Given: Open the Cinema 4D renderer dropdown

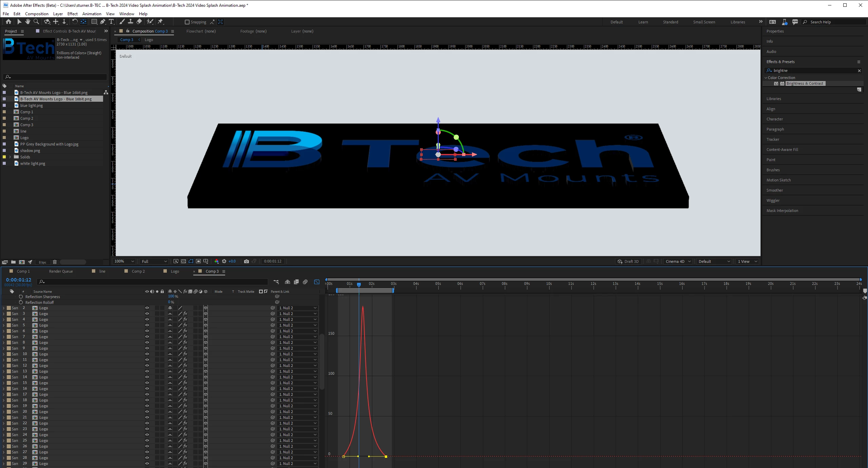Looking at the screenshot, I should tap(678, 261).
